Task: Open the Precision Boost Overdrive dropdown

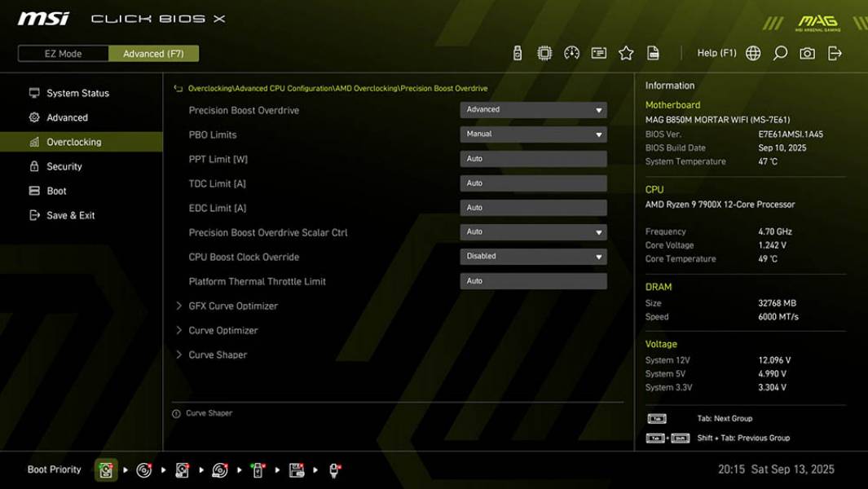Action: click(533, 109)
